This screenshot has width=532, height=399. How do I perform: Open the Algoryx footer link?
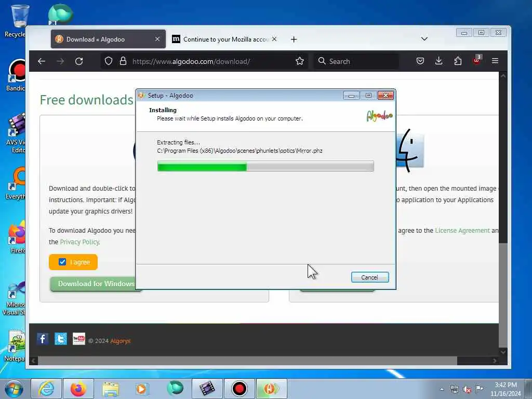tap(121, 341)
